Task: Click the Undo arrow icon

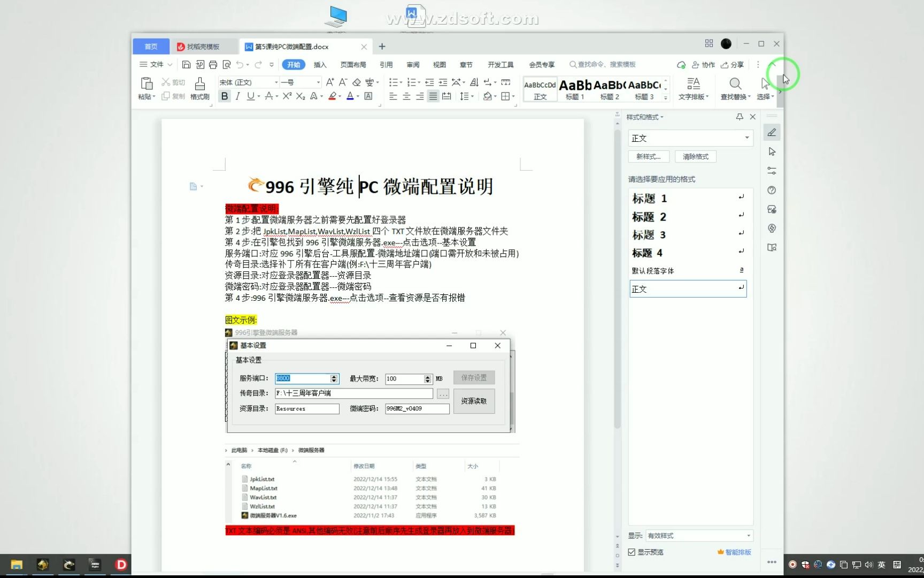Action: click(x=240, y=65)
